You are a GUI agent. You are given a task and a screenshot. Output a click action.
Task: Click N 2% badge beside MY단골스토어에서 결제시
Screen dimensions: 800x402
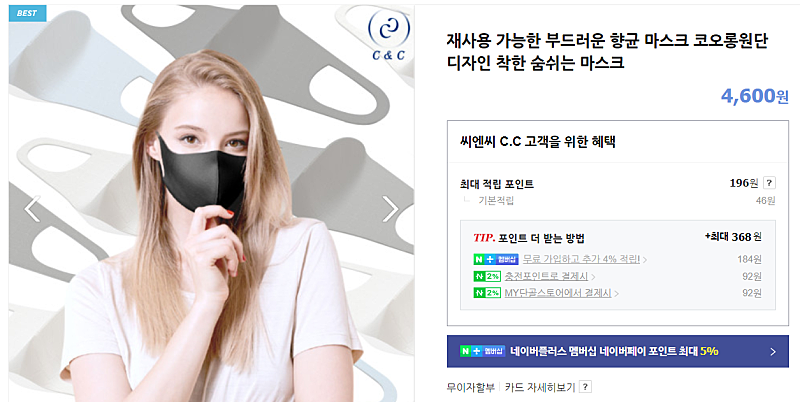[487, 293]
